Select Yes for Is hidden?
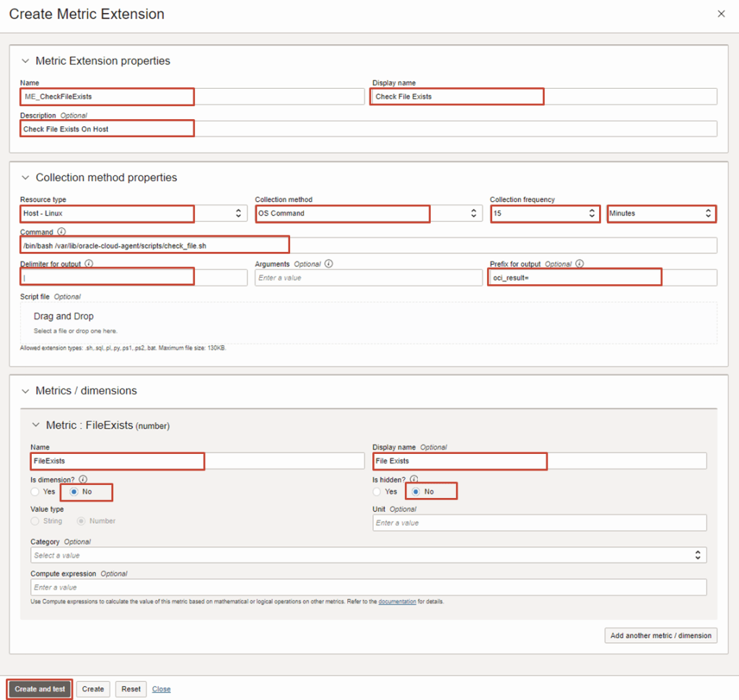 pyautogui.click(x=377, y=491)
